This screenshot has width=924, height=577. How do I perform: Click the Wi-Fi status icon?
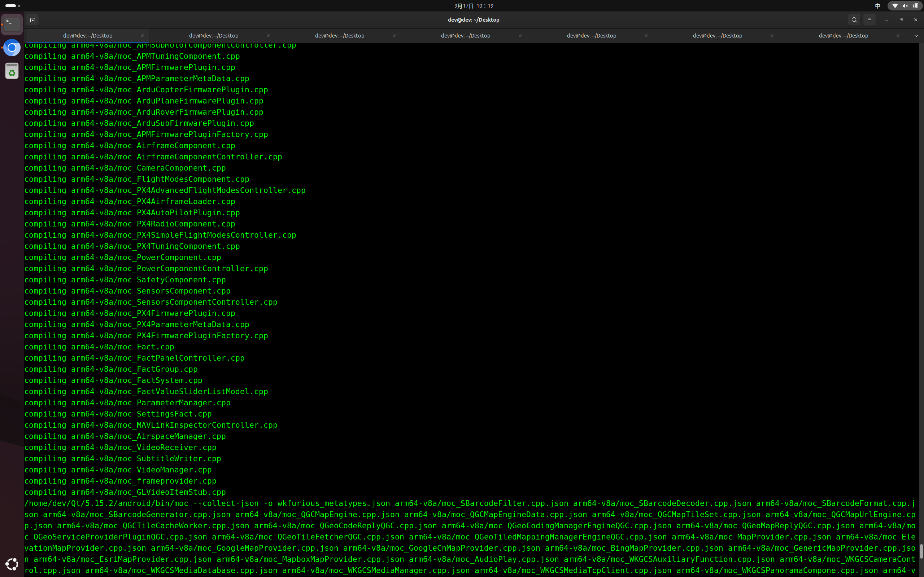click(x=895, y=6)
